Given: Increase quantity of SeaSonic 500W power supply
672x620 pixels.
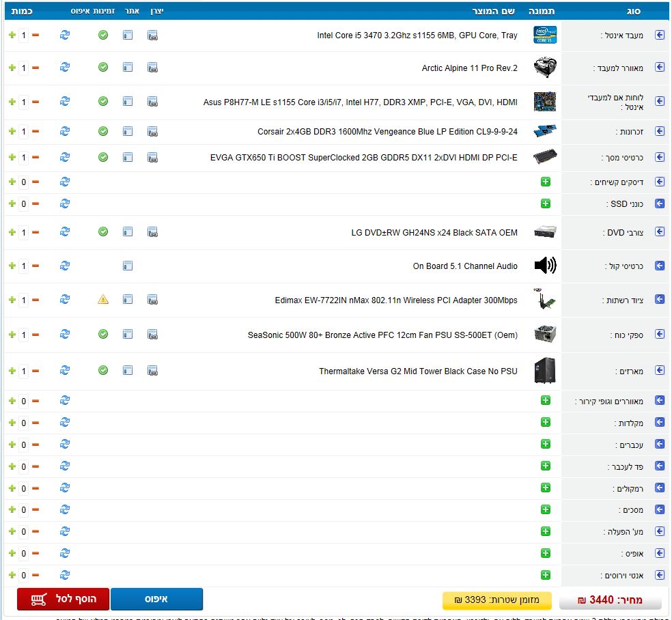Looking at the screenshot, I should click(x=12, y=335).
